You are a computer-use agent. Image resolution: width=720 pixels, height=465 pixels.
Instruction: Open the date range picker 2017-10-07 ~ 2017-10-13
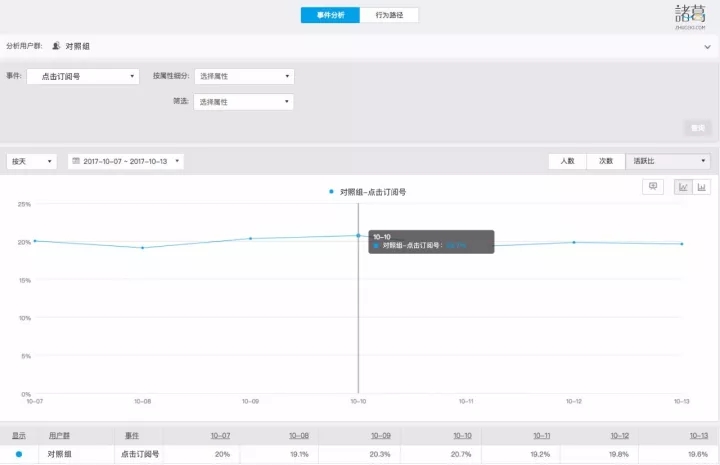126,161
